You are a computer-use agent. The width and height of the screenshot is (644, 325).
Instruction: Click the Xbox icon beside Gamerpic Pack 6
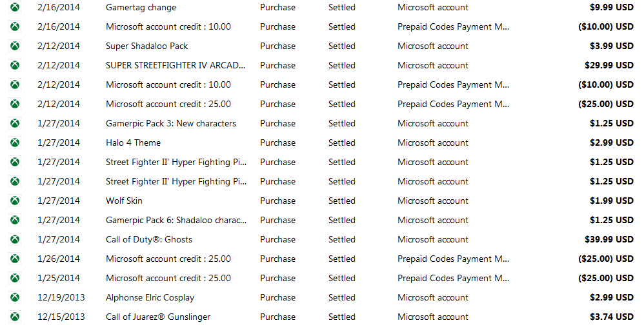click(x=15, y=220)
